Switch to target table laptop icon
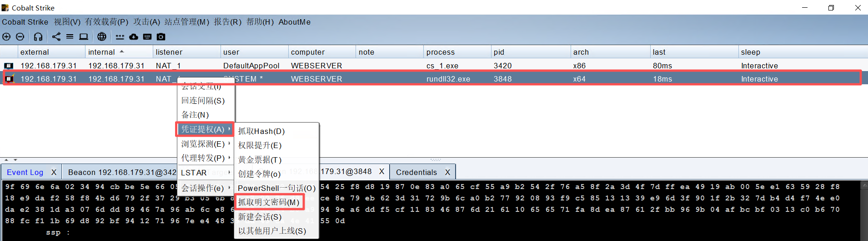 (84, 37)
